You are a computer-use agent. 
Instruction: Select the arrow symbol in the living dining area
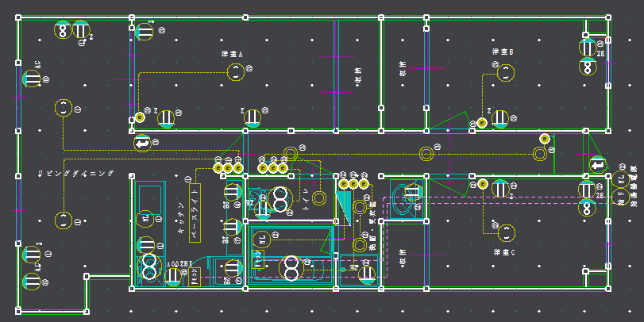[142, 144]
